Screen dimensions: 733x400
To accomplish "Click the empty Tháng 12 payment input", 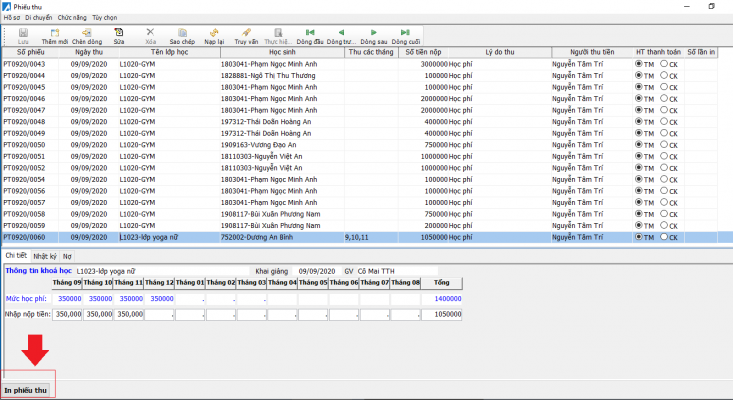I will click(159, 314).
